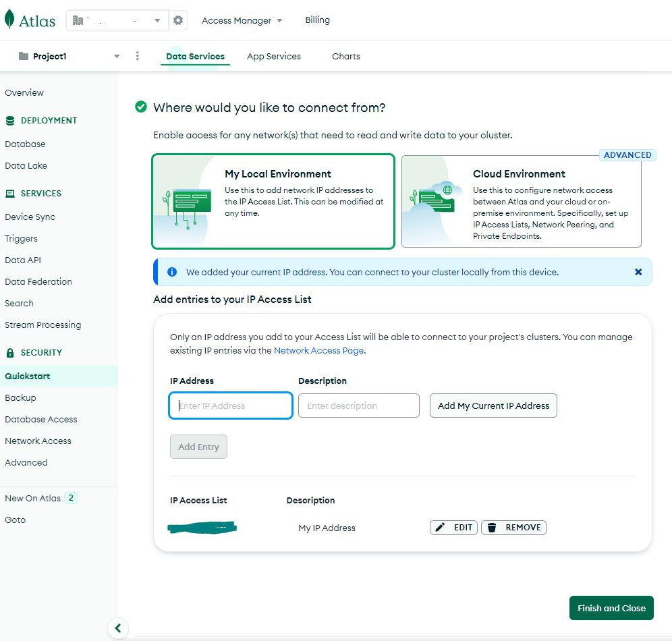Switch to the Data Services tab
The image size is (672, 641).
[195, 56]
